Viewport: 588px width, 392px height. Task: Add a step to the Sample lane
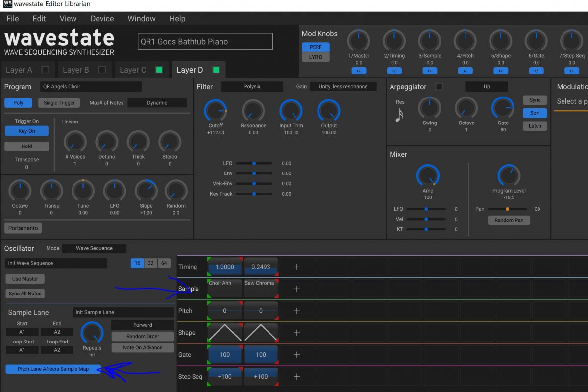(x=296, y=289)
